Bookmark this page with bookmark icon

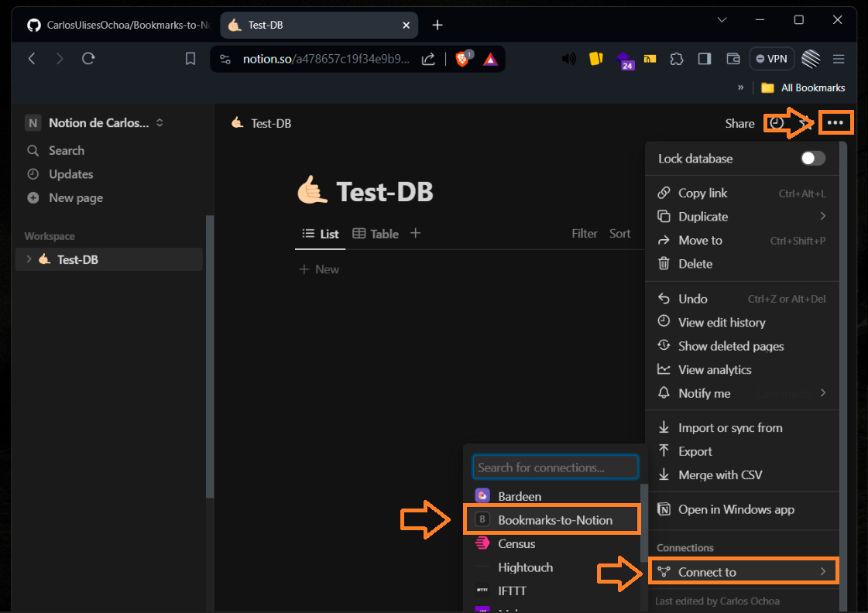click(190, 59)
